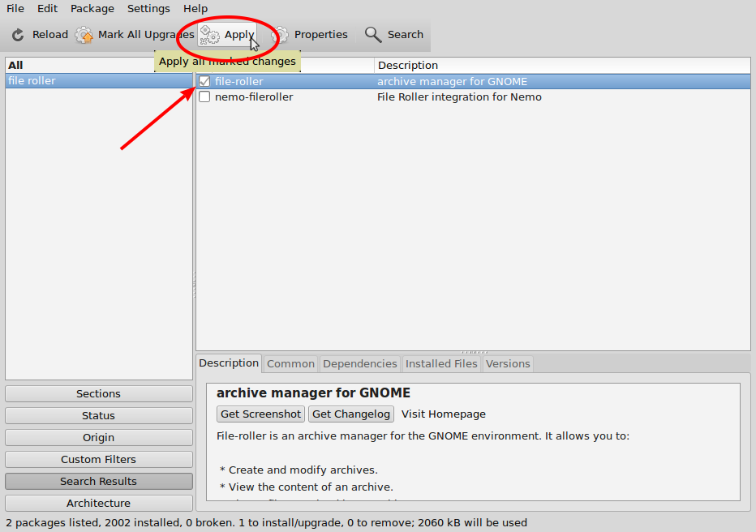Show the Search Results list
The width and height of the screenshot is (756, 532).
click(x=98, y=482)
